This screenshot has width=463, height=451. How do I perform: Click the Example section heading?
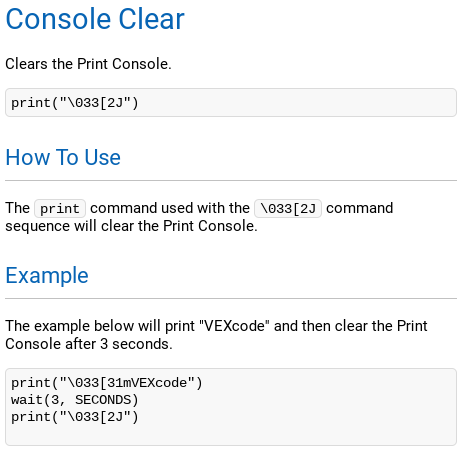point(47,275)
